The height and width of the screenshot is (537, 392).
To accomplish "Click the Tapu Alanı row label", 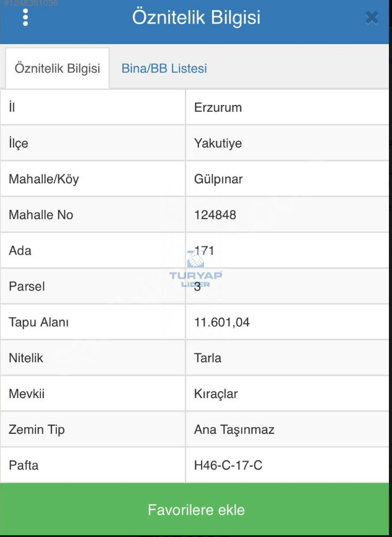I will [38, 322].
